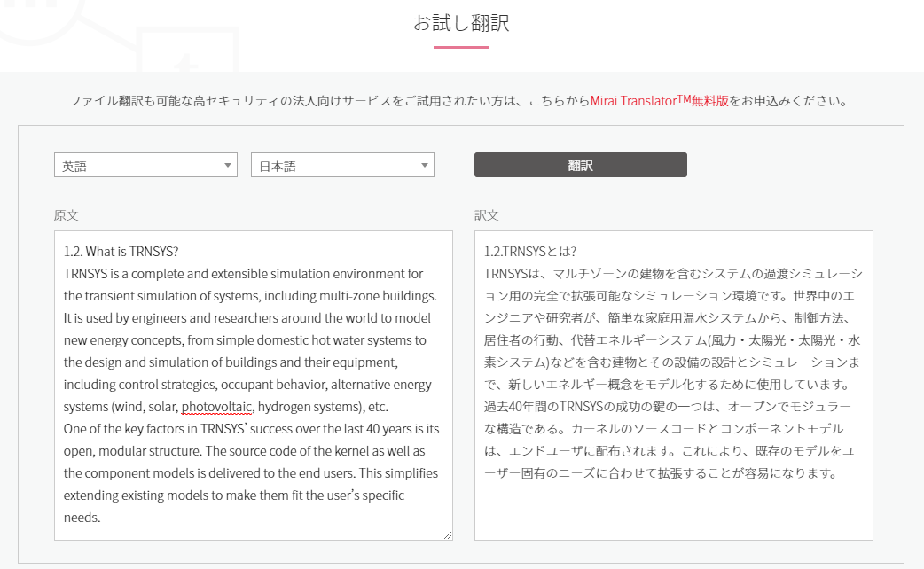Click the 翻訳 translate button

pyautogui.click(x=581, y=166)
